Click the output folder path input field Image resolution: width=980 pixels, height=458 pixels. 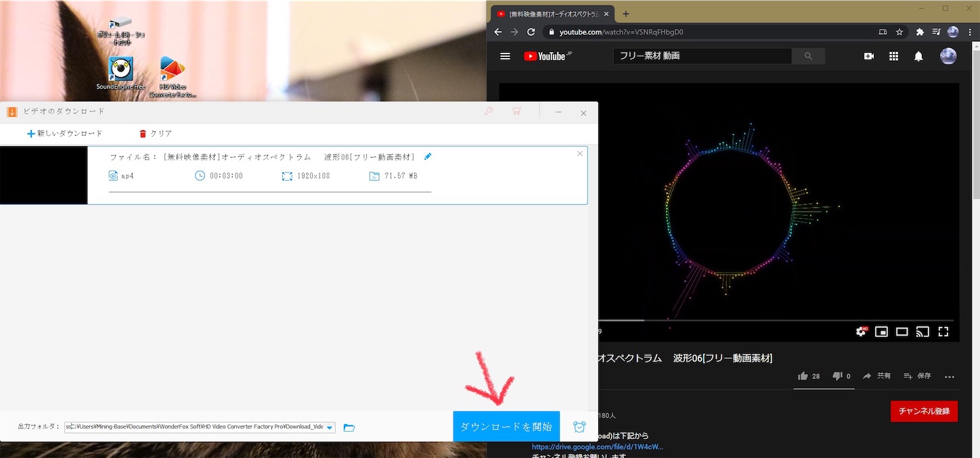(196, 427)
